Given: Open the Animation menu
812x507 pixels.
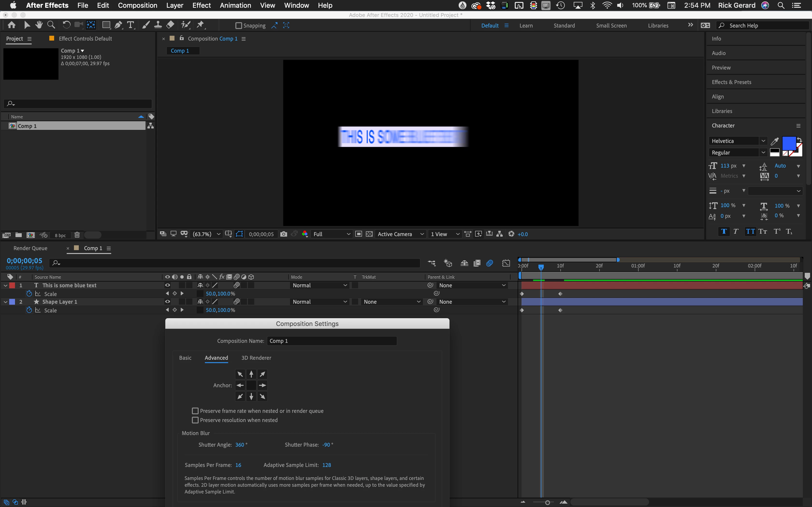Looking at the screenshot, I should (x=235, y=5).
